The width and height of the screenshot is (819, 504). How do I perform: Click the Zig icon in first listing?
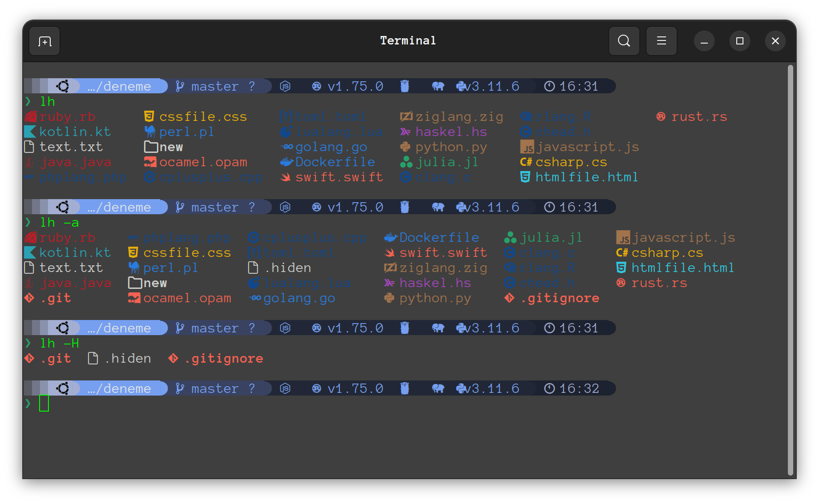tap(406, 116)
